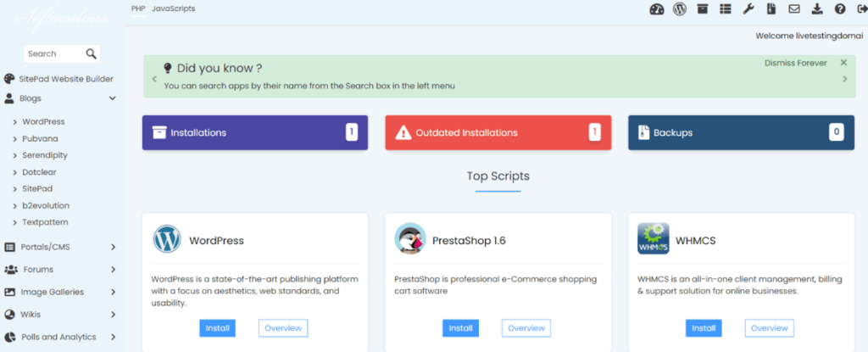Click the lightbulb icon beside Did you know
The height and width of the screenshot is (352, 868).
169,68
